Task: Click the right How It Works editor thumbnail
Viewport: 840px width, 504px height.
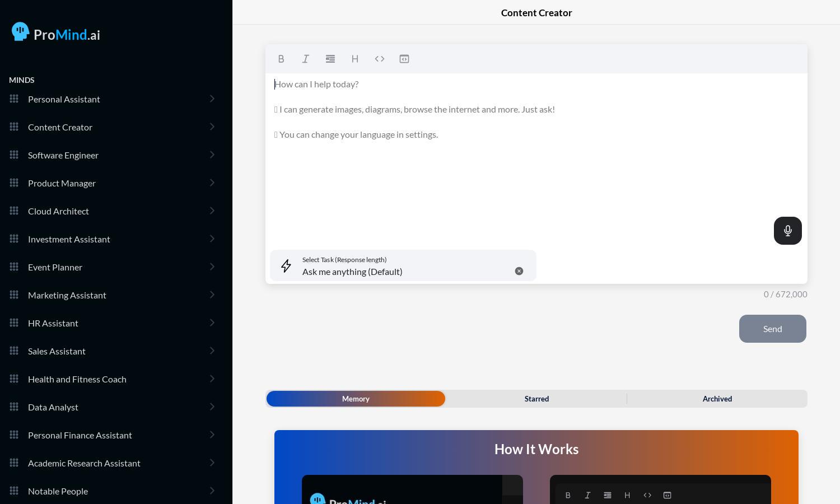Action: (x=660, y=489)
